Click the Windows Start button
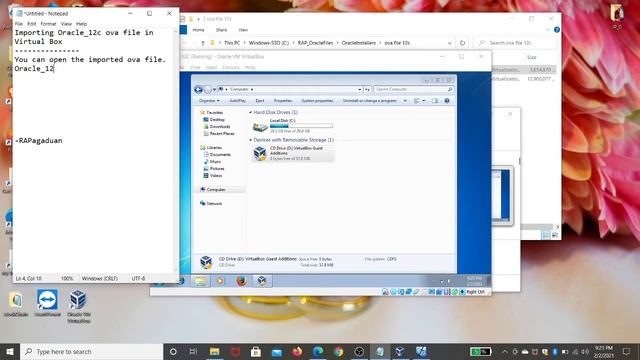Screen dimensions: 640x360 [x=10, y=351]
